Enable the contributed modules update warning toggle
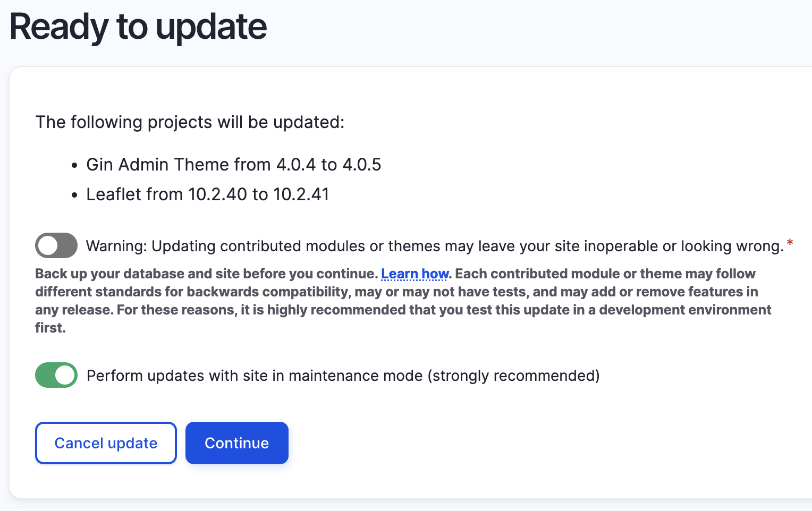 pyautogui.click(x=56, y=245)
